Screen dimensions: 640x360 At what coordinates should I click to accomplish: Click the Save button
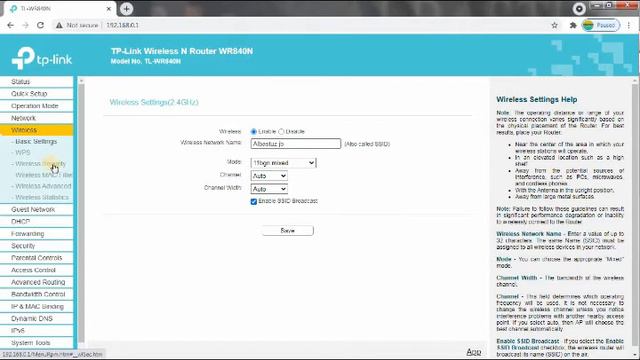[x=288, y=231]
